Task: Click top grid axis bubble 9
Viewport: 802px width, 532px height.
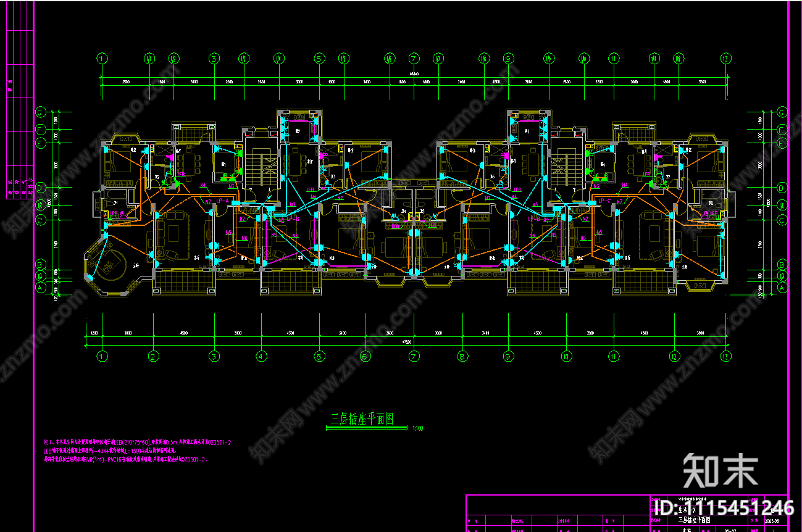Action: coord(508,59)
